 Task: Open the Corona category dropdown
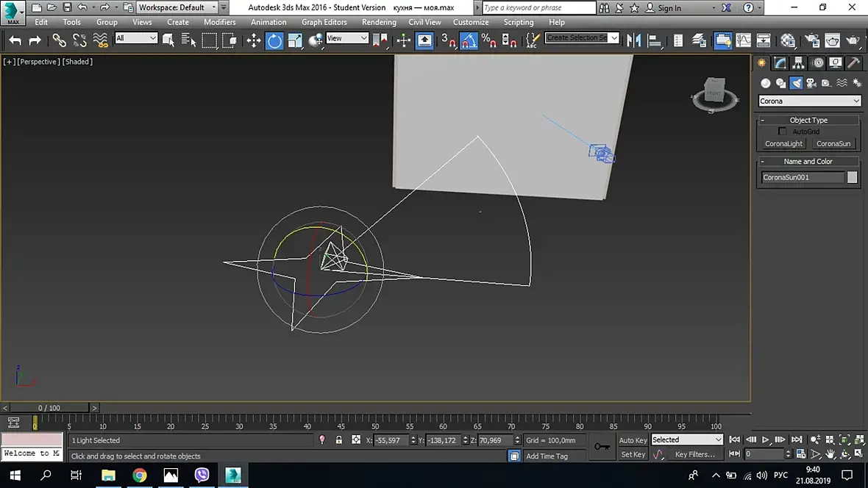[809, 101]
